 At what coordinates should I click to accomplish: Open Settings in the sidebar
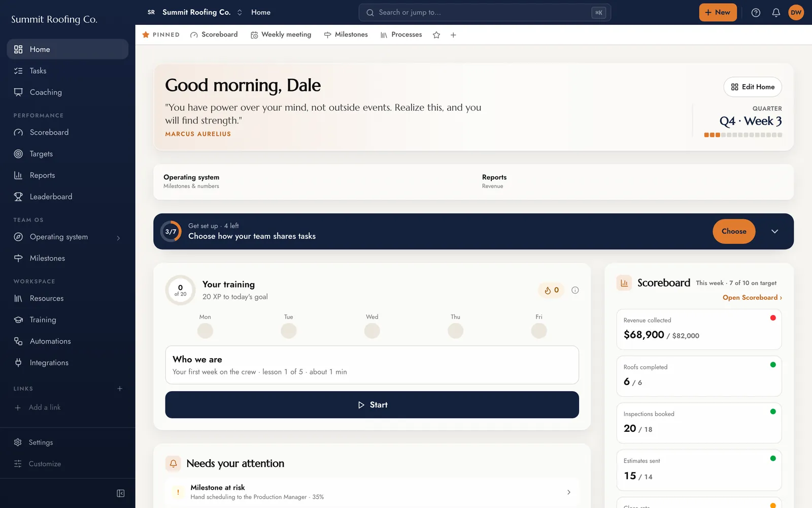(x=67, y=442)
